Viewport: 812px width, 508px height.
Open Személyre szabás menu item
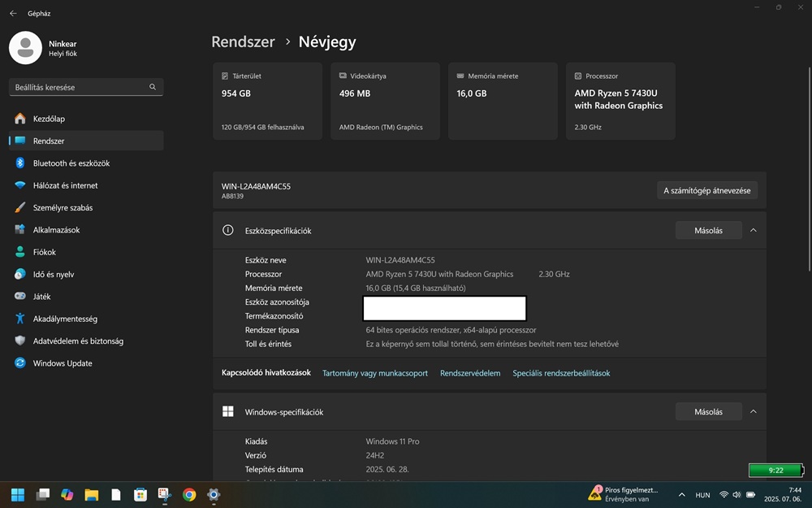coord(63,208)
